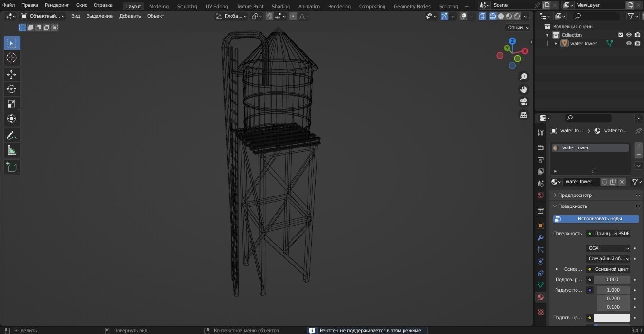The height and width of the screenshot is (334, 644).
Task: Switch to material preview shading
Action: point(509,16)
